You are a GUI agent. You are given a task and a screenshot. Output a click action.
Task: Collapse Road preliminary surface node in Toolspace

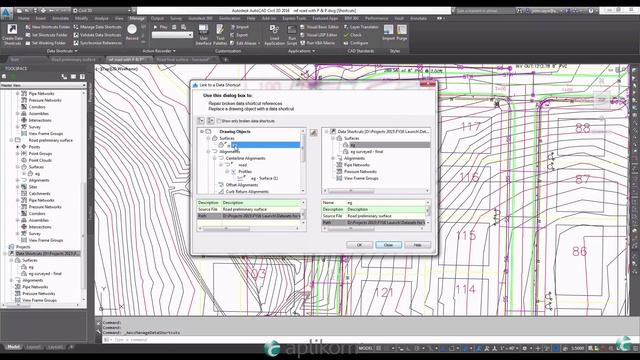tap(11, 140)
